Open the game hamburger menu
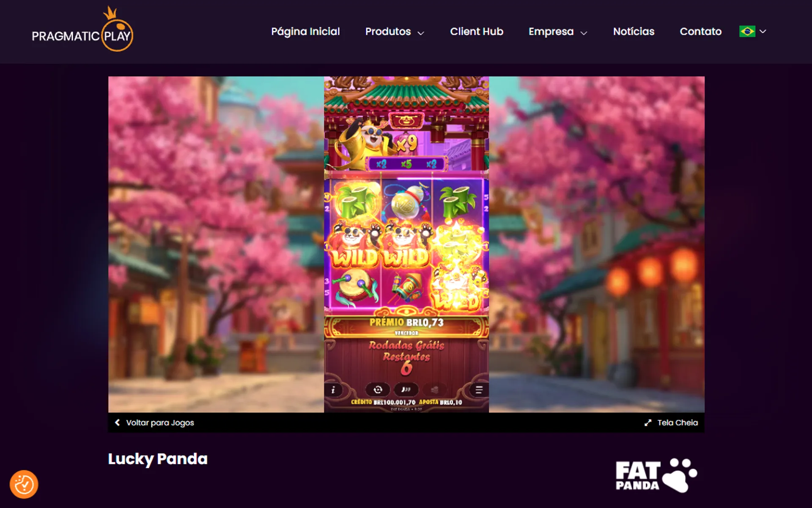 click(x=479, y=390)
